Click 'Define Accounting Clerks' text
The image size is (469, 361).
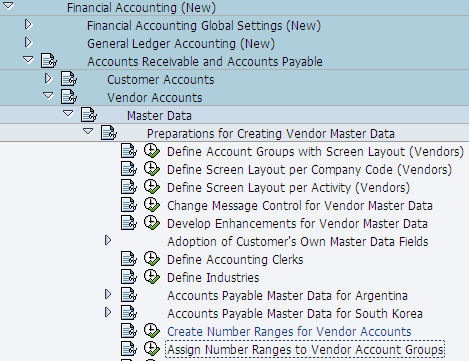tap(235, 260)
